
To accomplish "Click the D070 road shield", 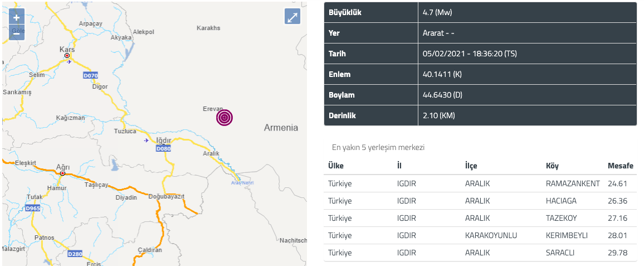I will [90, 76].
